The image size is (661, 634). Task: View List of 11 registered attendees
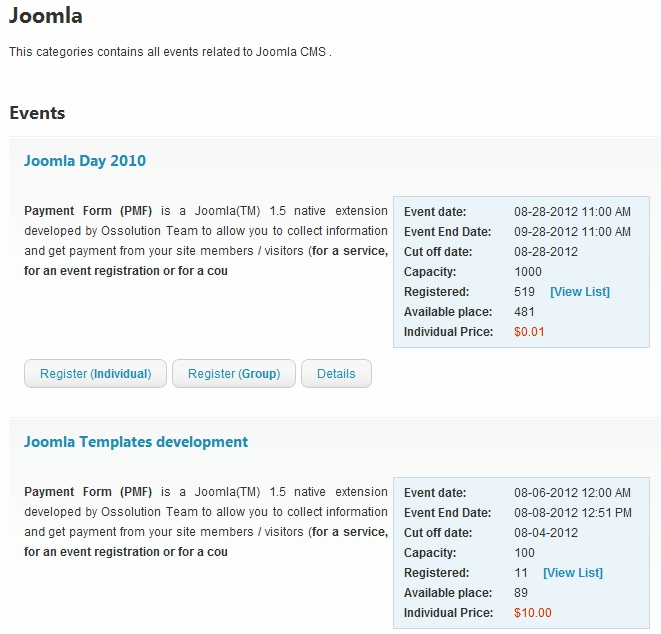tap(572, 573)
